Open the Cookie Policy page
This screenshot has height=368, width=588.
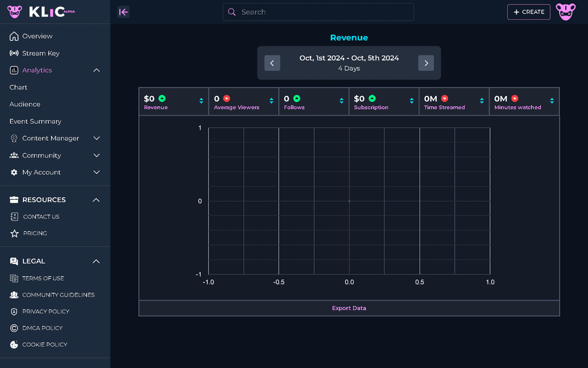click(x=45, y=345)
